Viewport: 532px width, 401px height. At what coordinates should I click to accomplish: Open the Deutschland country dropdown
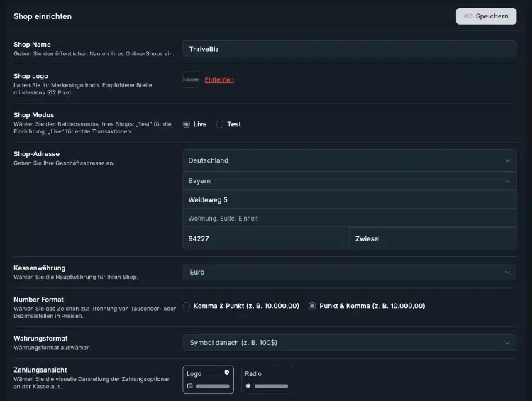[349, 160]
